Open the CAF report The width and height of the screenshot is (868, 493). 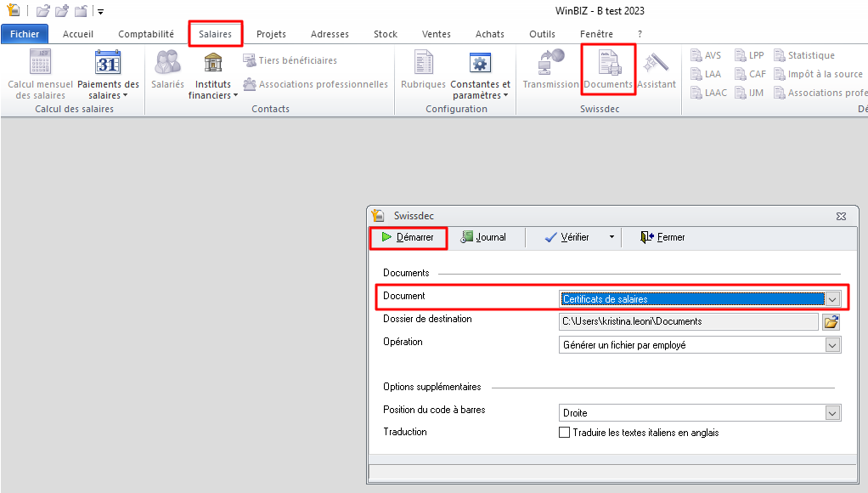coord(751,74)
